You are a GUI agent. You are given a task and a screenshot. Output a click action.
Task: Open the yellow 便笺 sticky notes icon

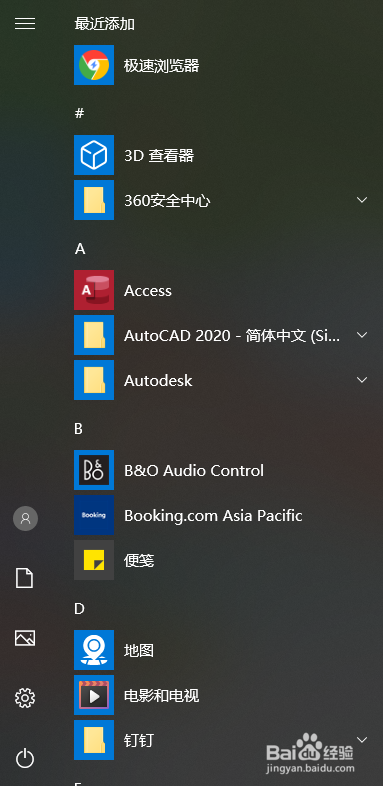pyautogui.click(x=94, y=560)
